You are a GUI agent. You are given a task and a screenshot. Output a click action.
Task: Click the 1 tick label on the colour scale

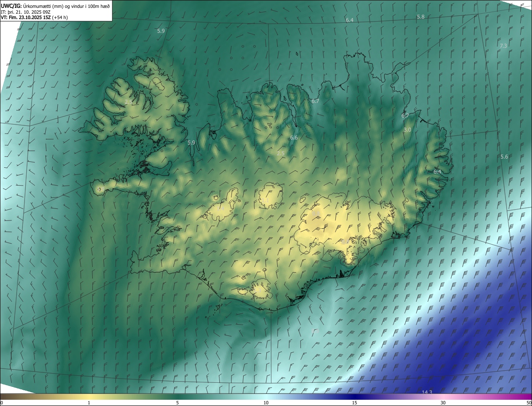[89, 403]
